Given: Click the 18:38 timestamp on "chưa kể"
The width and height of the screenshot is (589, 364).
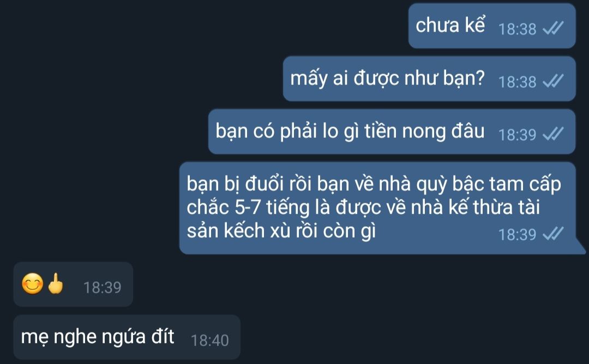Looking at the screenshot, I should pyautogui.click(x=517, y=29).
